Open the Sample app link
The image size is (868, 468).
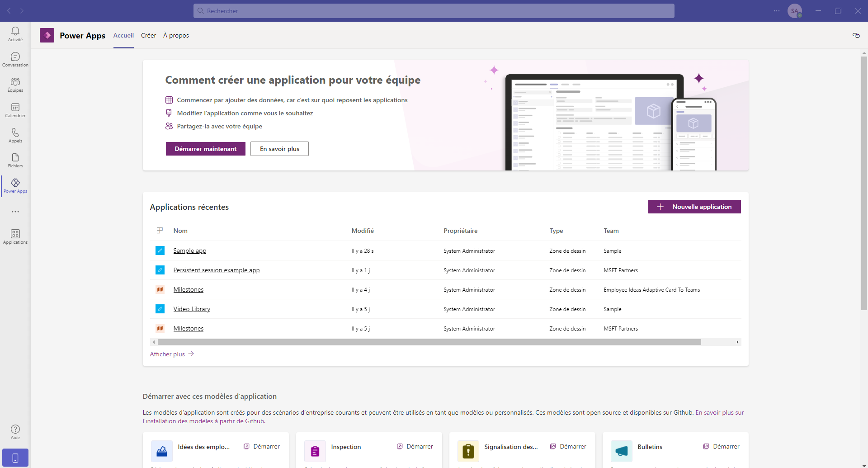(190, 251)
